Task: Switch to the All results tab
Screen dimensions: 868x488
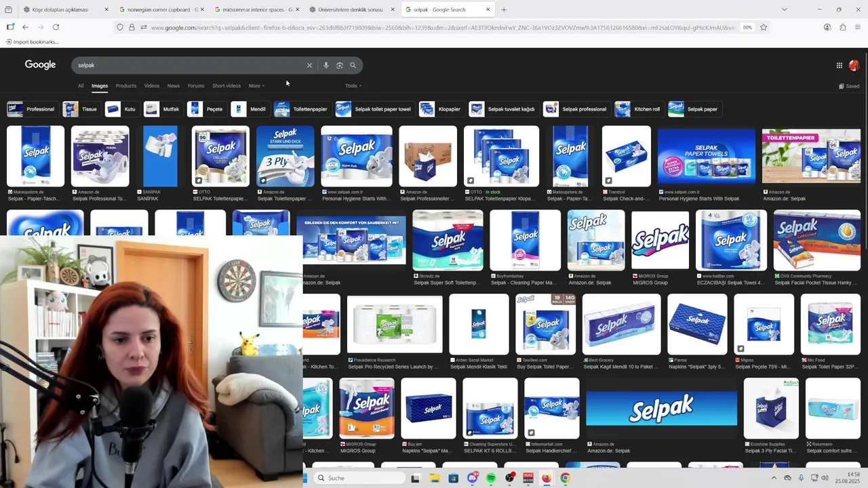Action: point(81,86)
